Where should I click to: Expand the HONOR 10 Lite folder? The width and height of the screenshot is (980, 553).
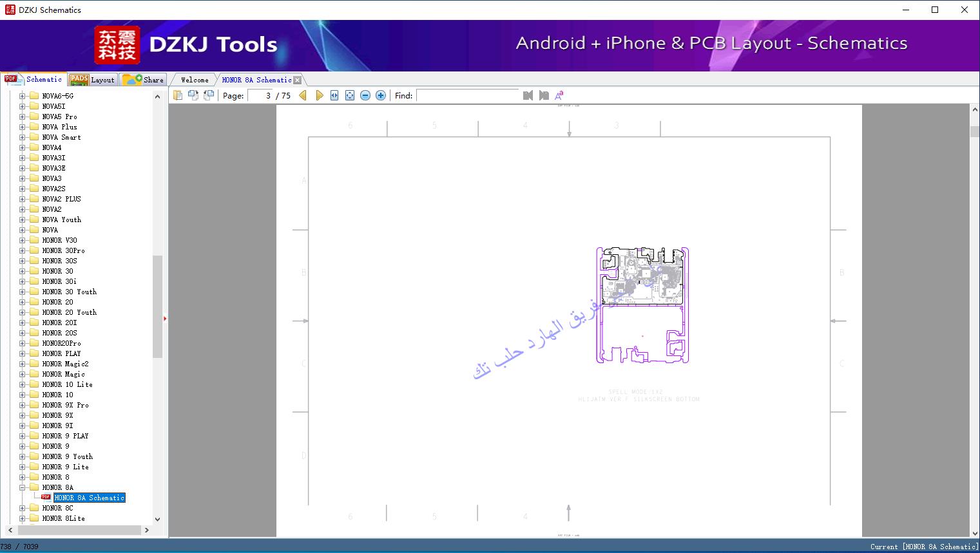tap(22, 384)
